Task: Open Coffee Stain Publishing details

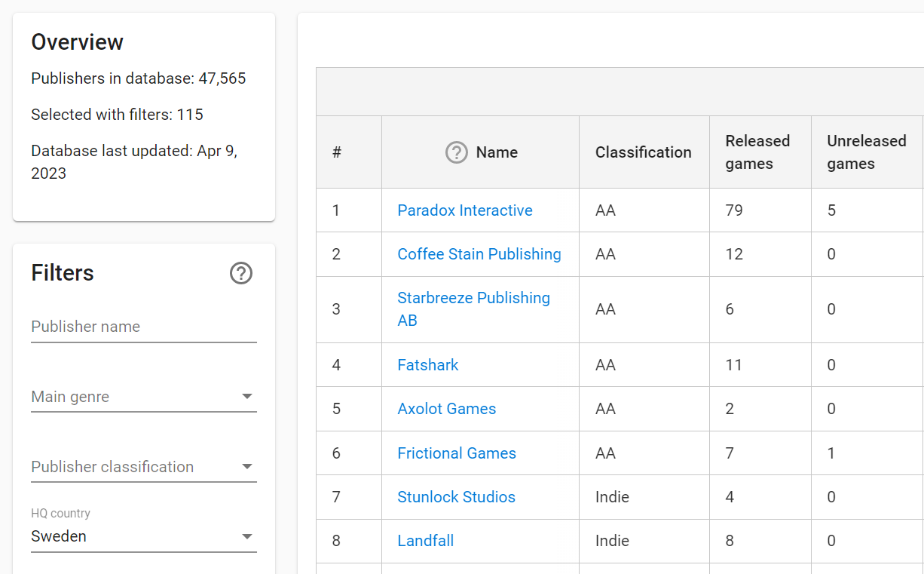Action: click(x=479, y=254)
